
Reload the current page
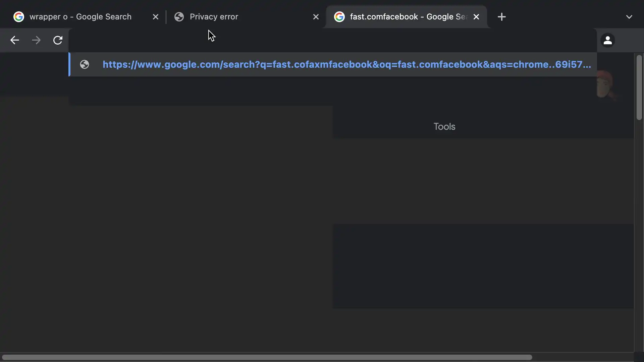coord(58,40)
